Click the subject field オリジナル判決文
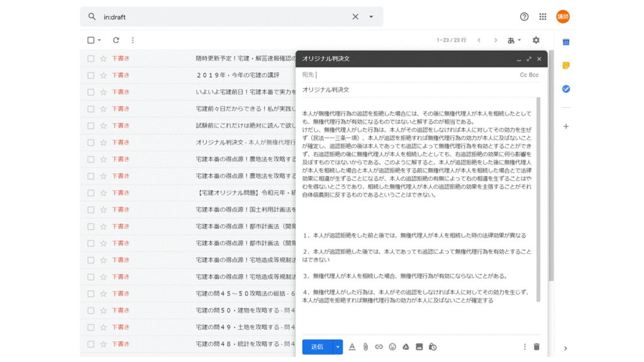This screenshot has width=644, height=362. (x=421, y=89)
